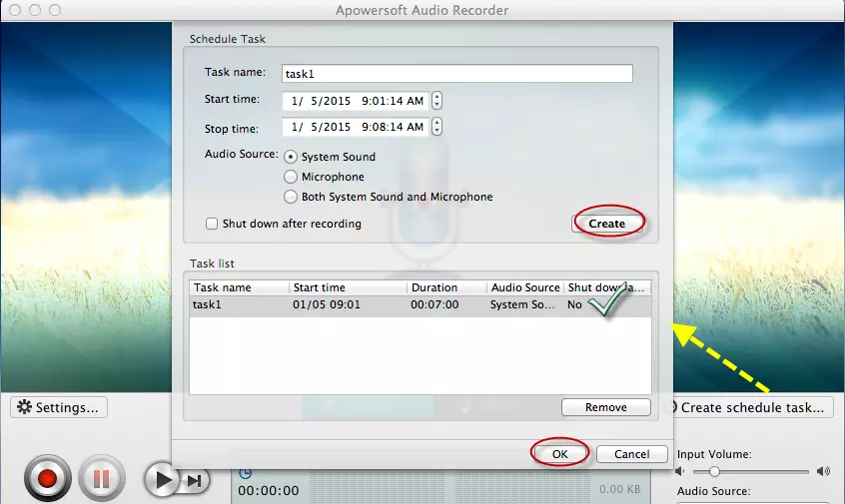Viewport: 845px width, 504px height.
Task: Click the Task name input field
Action: [x=457, y=73]
